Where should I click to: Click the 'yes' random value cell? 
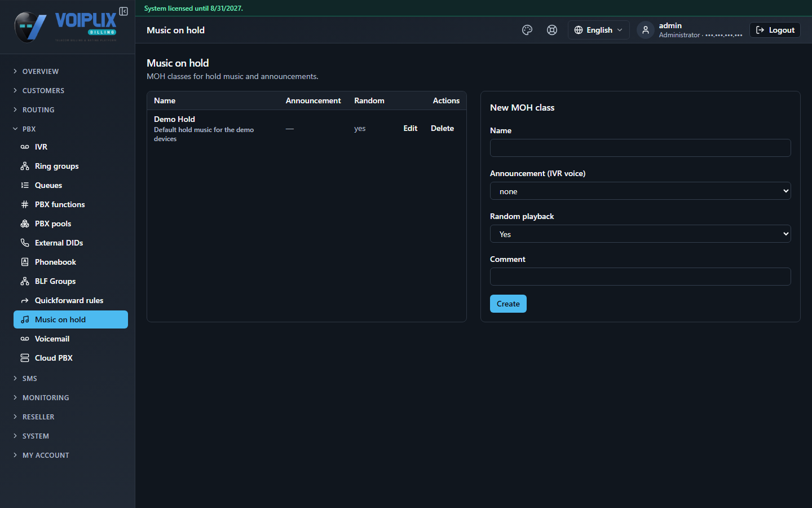(x=360, y=129)
